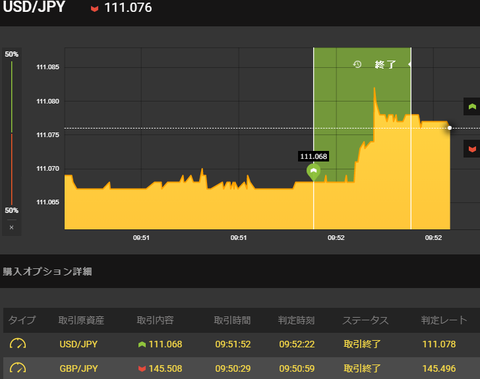Click the top 50% sentiment label
This screenshot has width=480, height=379.
[12, 54]
